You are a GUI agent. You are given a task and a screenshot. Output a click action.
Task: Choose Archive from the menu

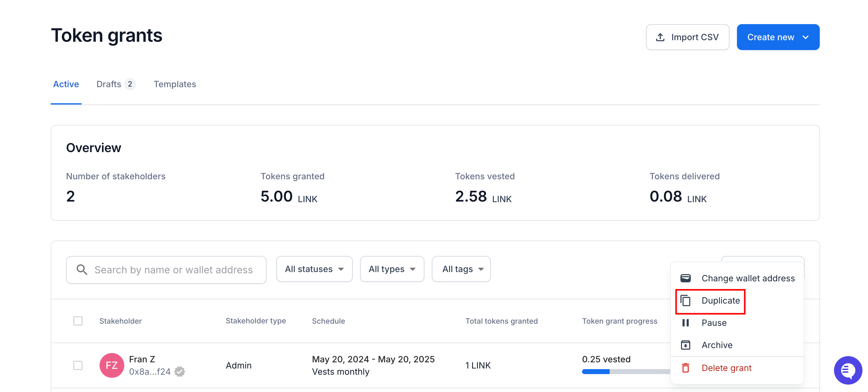737,345
